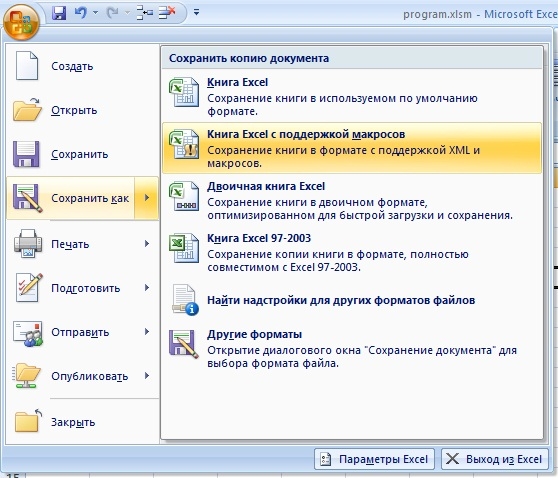The image size is (558, 478).
Task: Click the checklist pencil icon of Подготовить
Action: pos(28,288)
